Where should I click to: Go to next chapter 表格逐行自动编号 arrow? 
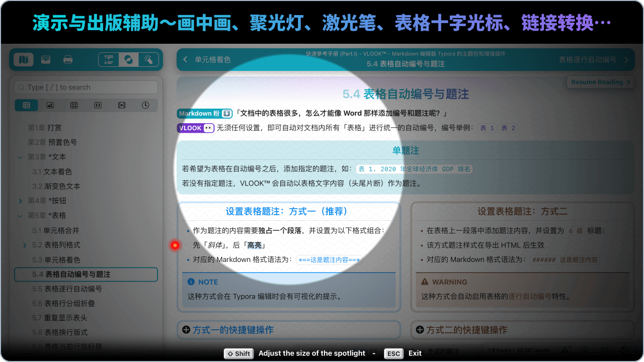626,60
